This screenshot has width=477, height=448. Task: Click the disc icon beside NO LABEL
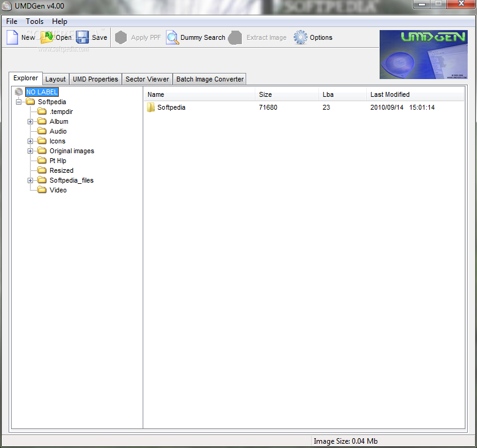click(18, 92)
